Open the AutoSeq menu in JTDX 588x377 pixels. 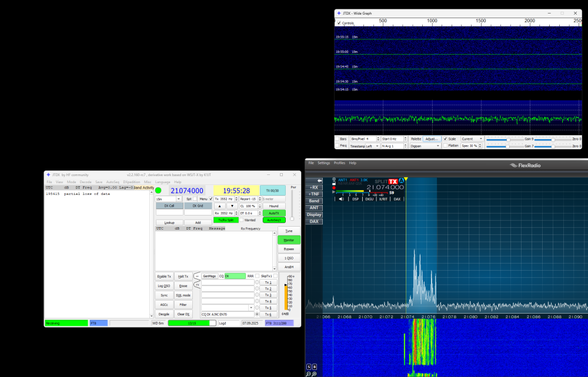tap(112, 182)
